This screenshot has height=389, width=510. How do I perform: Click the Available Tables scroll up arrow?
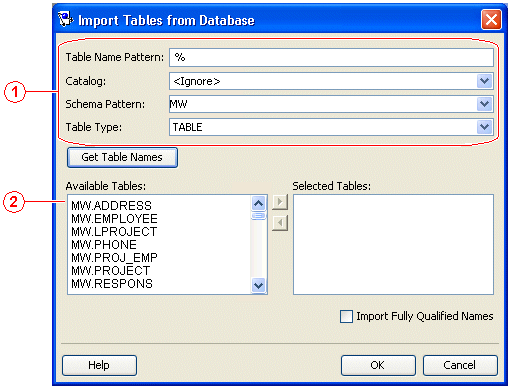pos(259,203)
